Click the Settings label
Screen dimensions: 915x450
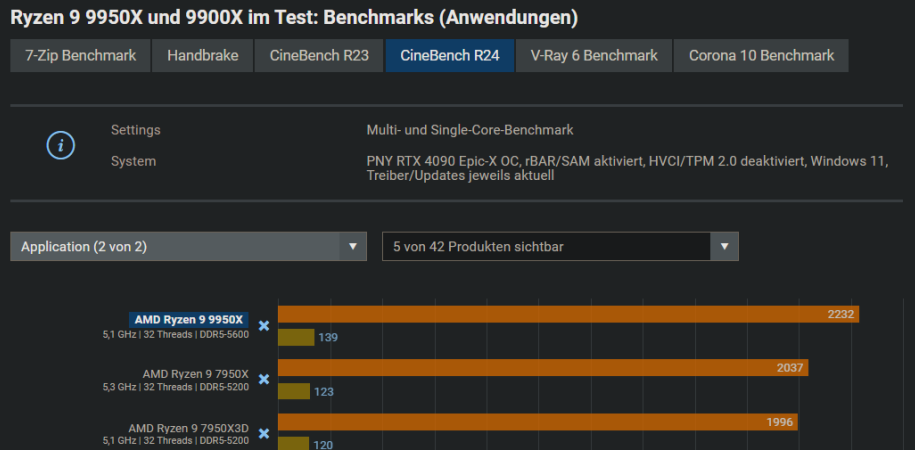(x=135, y=130)
